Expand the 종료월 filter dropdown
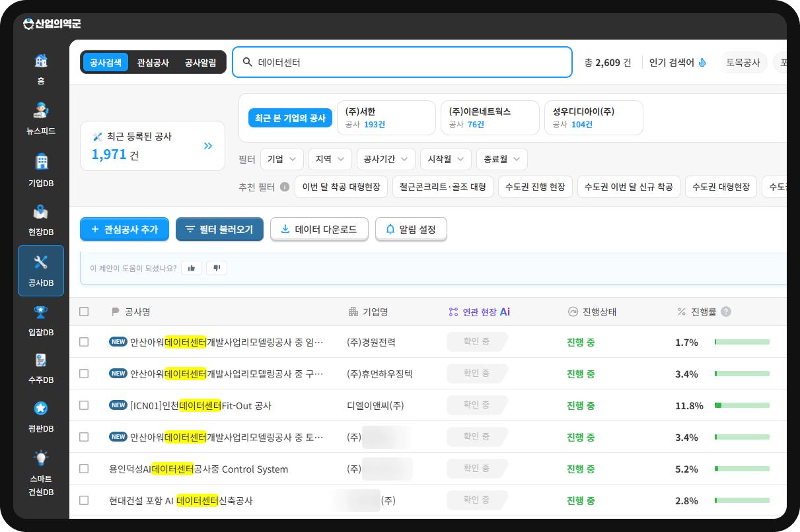Image resolution: width=800 pixels, height=532 pixels. tap(502, 159)
